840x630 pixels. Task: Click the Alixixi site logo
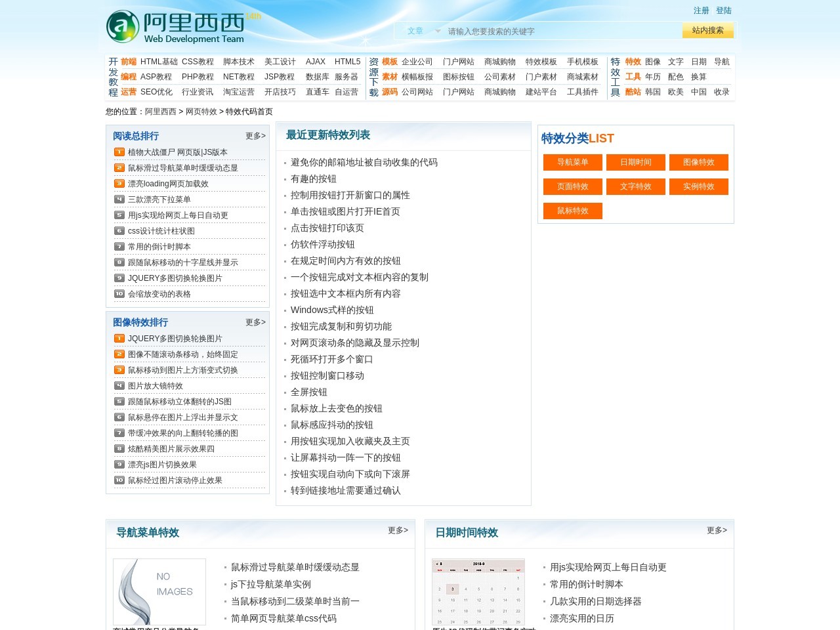(x=175, y=28)
